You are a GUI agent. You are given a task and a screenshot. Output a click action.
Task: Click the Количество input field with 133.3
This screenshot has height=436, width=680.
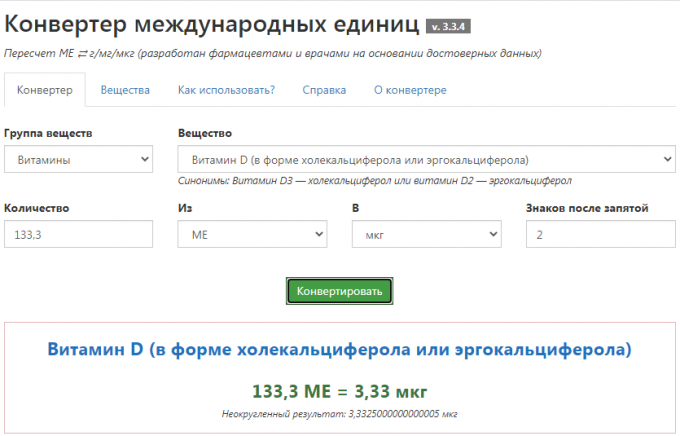(78, 234)
